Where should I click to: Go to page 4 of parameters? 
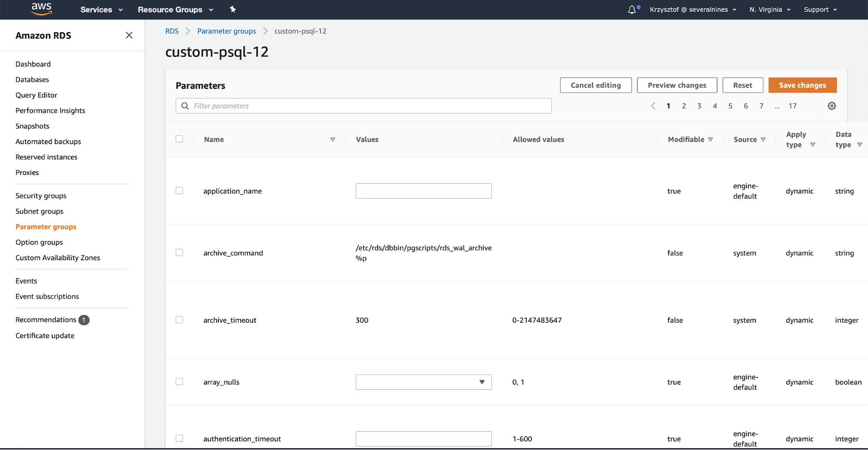click(715, 106)
